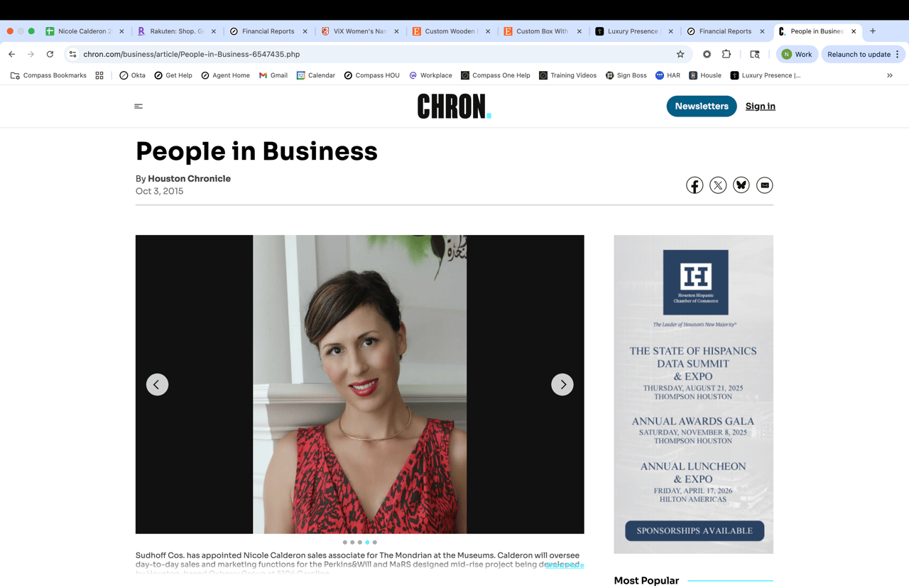This screenshot has width=909, height=588.
Task: Open the Work profile menu
Action: point(797,54)
